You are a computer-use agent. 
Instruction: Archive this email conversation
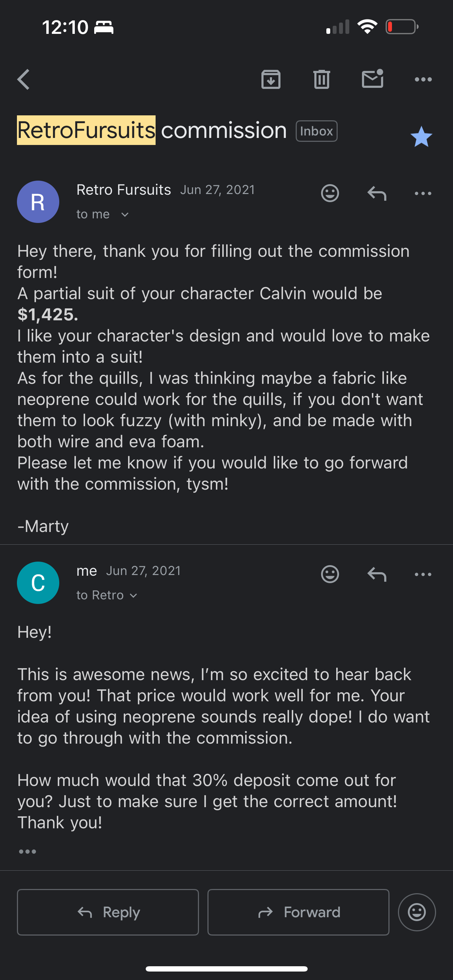click(x=271, y=79)
